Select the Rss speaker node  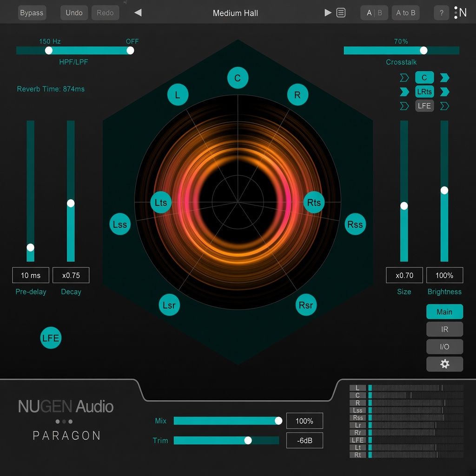point(355,225)
